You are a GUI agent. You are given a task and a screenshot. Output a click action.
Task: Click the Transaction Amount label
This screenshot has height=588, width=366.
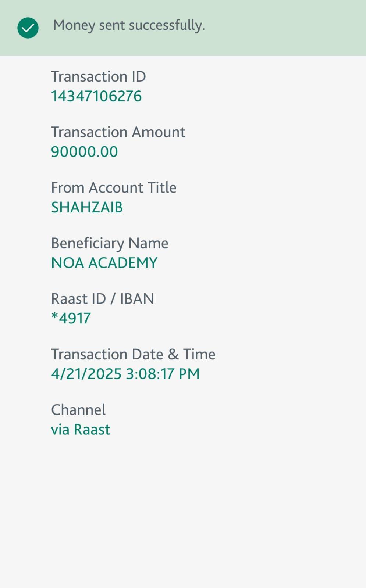point(118,132)
